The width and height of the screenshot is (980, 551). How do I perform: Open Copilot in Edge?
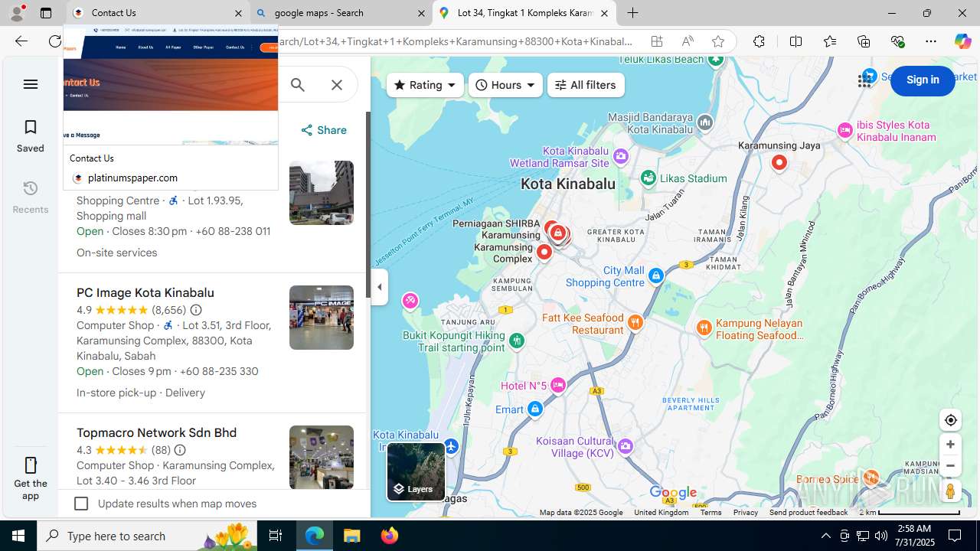pyautogui.click(x=962, y=41)
